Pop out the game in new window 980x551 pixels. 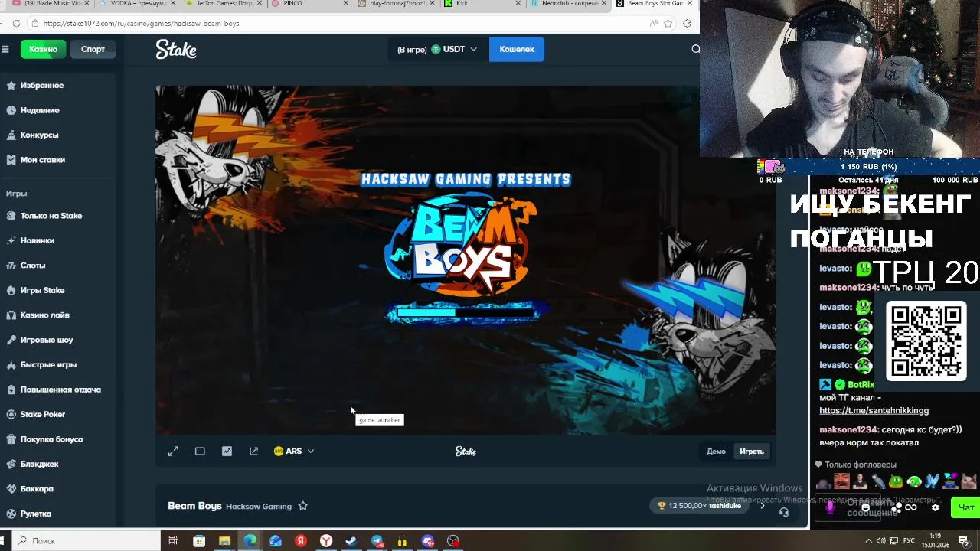pyautogui.click(x=253, y=452)
